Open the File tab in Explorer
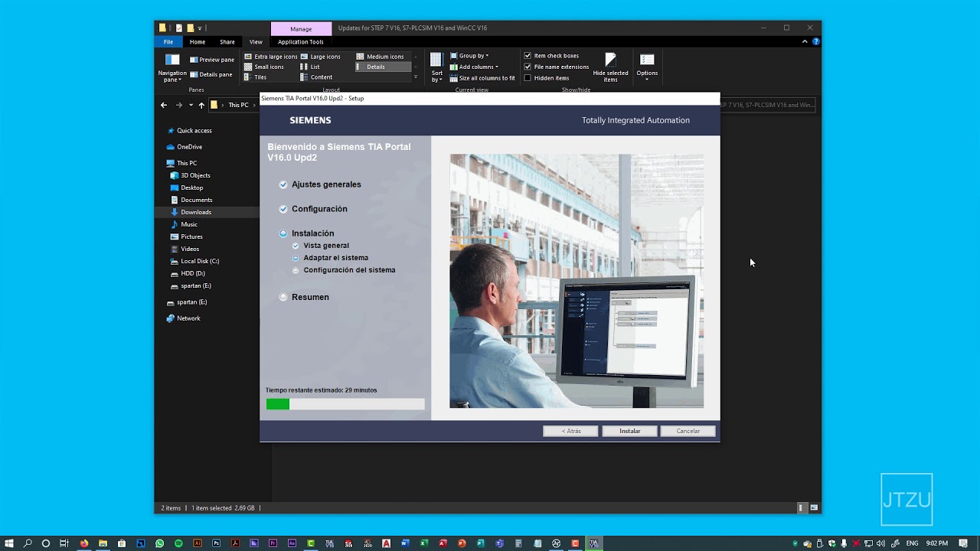 tap(168, 42)
